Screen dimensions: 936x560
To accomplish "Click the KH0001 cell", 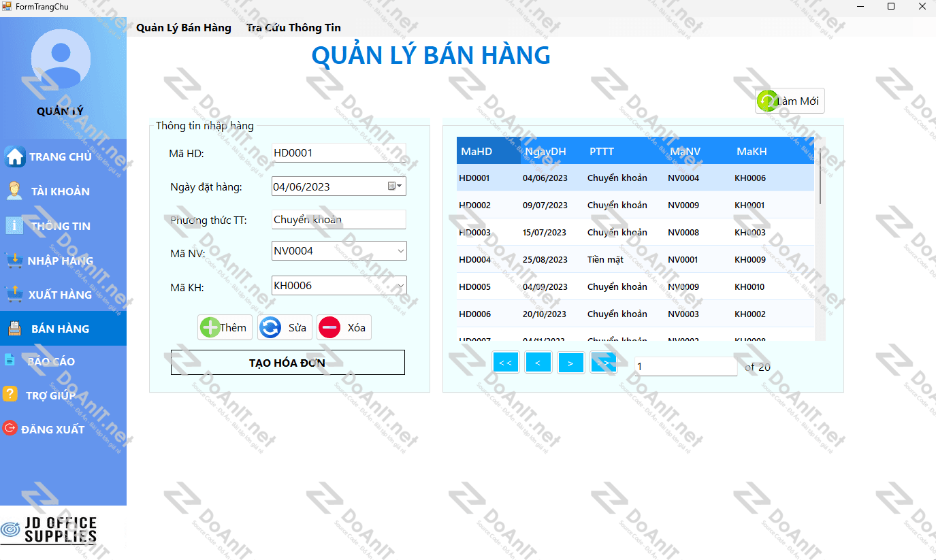I will [773, 205].
